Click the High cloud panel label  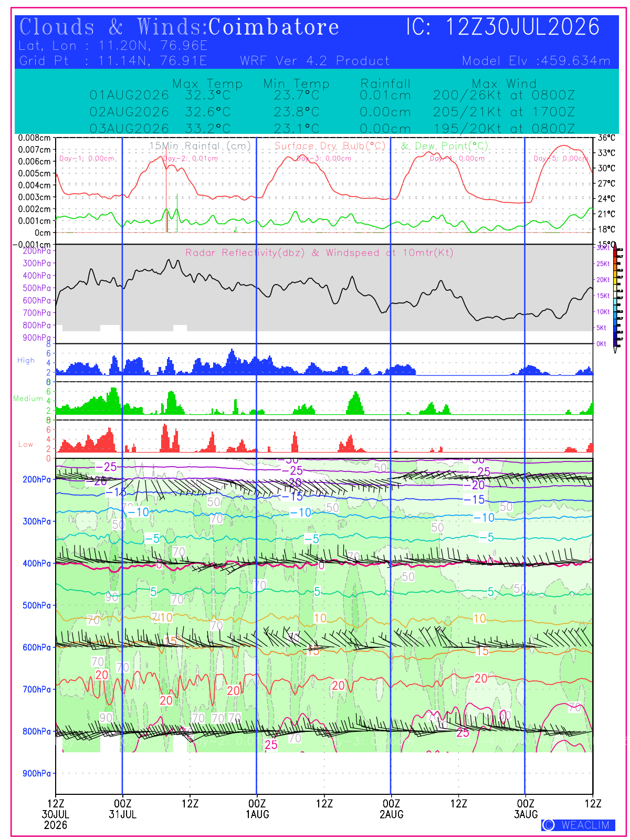(x=26, y=360)
